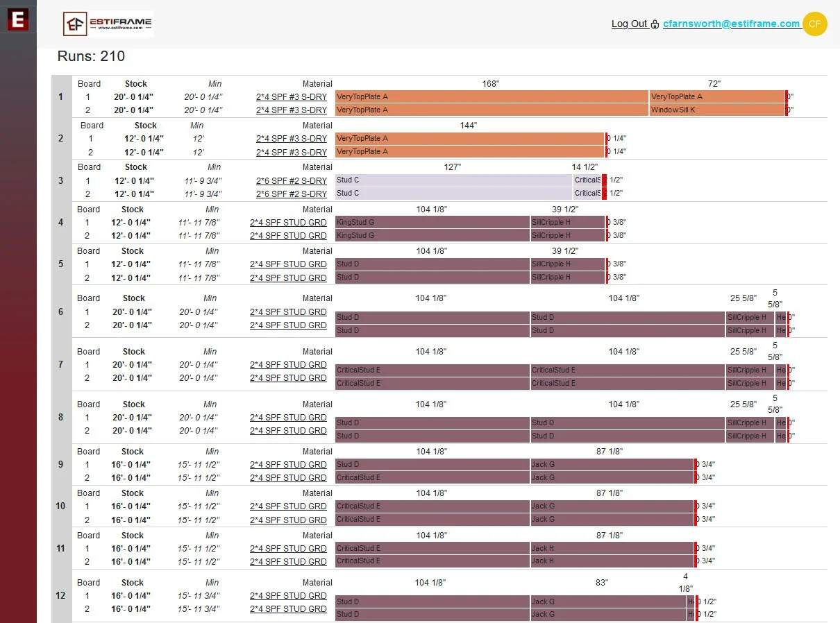This screenshot has height=623, width=840.
Task: Click the EstiFrame logo
Action: coord(107,23)
